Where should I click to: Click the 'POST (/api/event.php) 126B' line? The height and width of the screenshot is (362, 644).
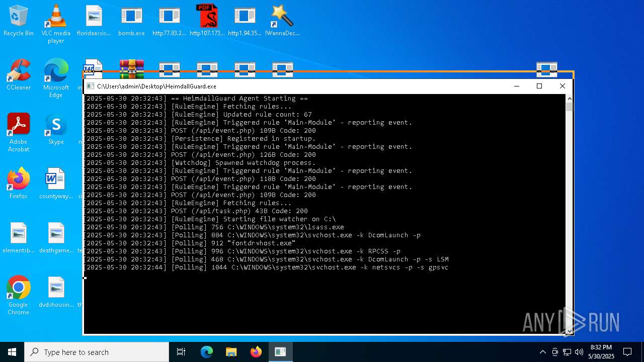point(200,155)
